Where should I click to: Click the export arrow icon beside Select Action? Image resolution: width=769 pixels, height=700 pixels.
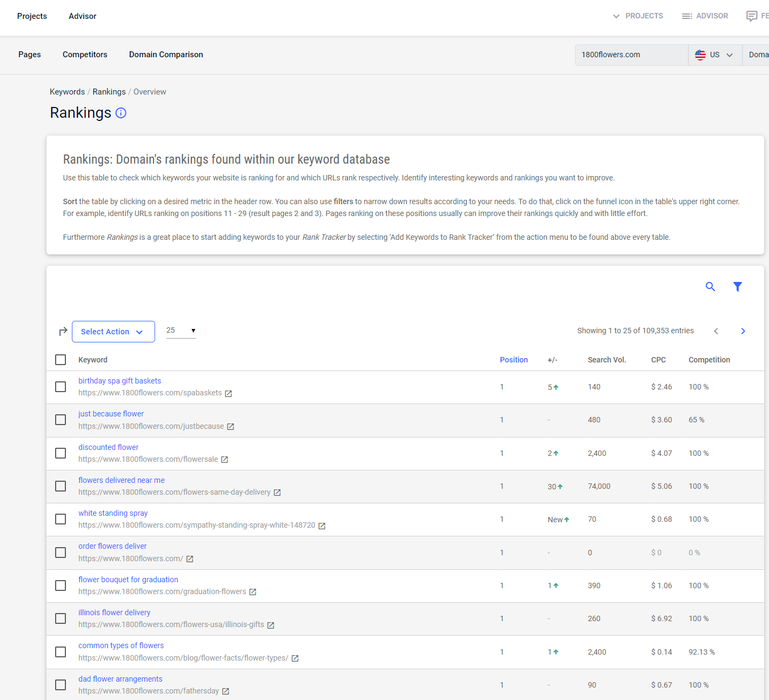click(x=63, y=331)
